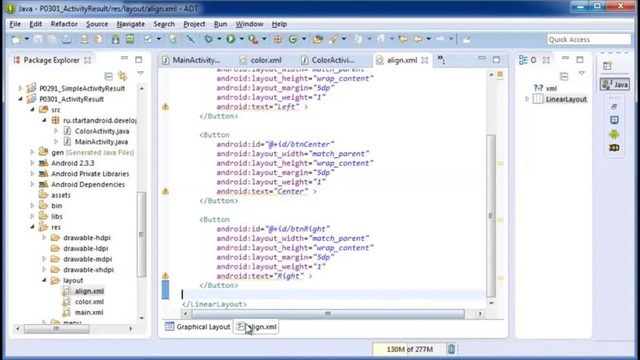Click the Console fast view icon in right trim
Viewport: 640px width, 360px height.
(x=614, y=120)
